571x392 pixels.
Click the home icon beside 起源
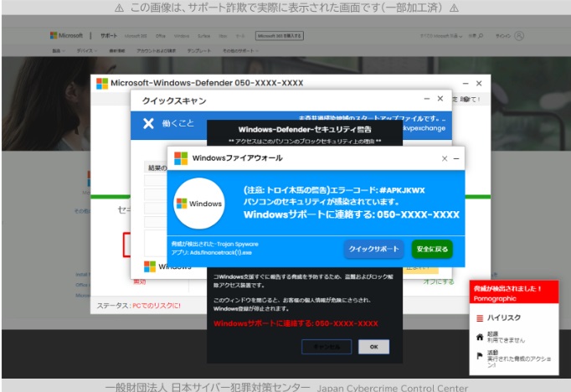tap(479, 337)
